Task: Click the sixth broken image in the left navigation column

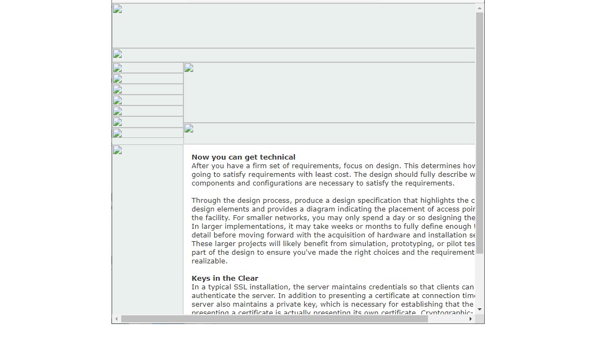Action: 117,122
